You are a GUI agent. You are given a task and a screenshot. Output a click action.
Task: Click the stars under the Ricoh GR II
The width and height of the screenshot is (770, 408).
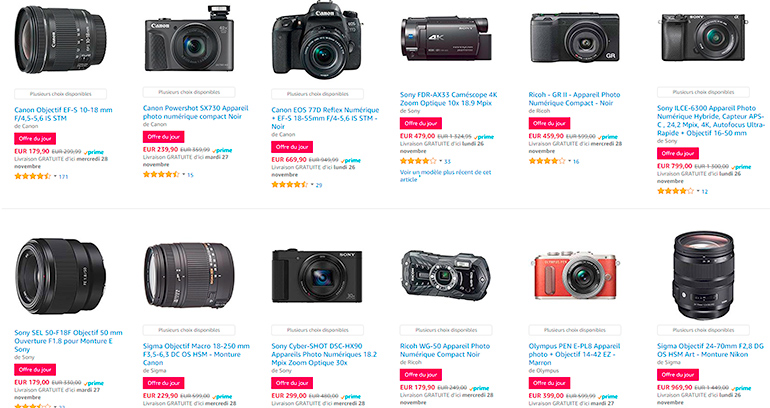pos(546,160)
